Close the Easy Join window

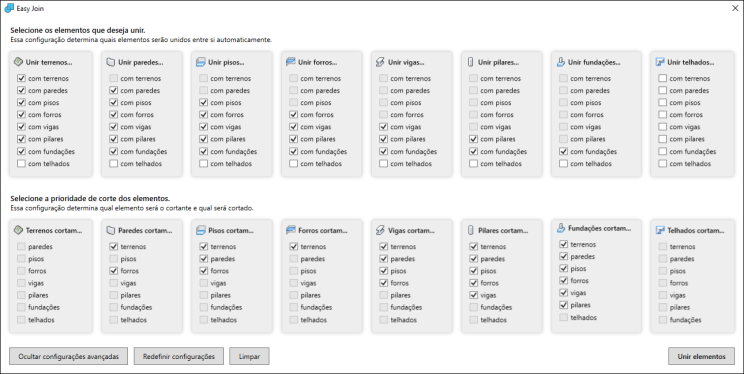pyautogui.click(x=735, y=9)
